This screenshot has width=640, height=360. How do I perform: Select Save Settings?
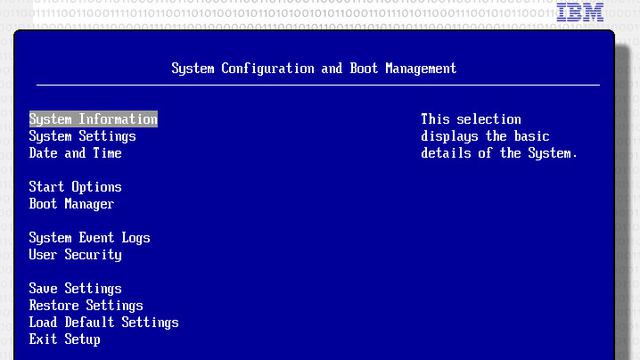pyautogui.click(x=76, y=289)
